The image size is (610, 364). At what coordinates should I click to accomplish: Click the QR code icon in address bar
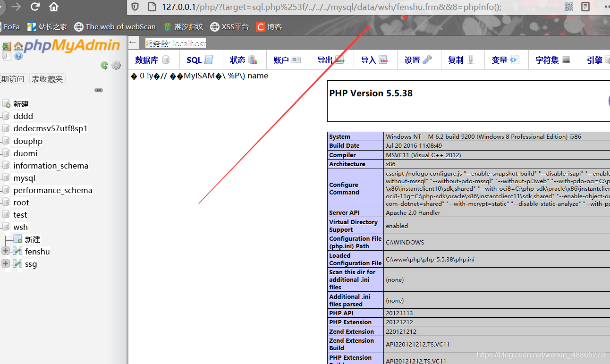pyautogui.click(x=568, y=7)
